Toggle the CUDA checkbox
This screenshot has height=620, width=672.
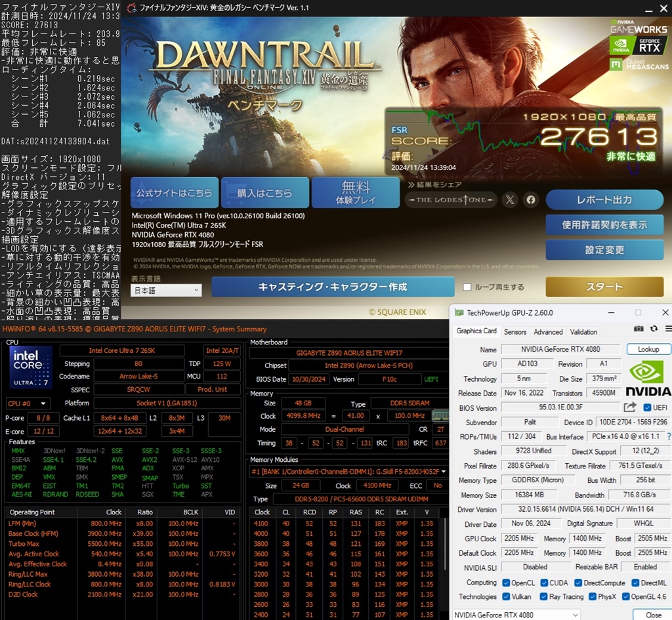coord(544,583)
